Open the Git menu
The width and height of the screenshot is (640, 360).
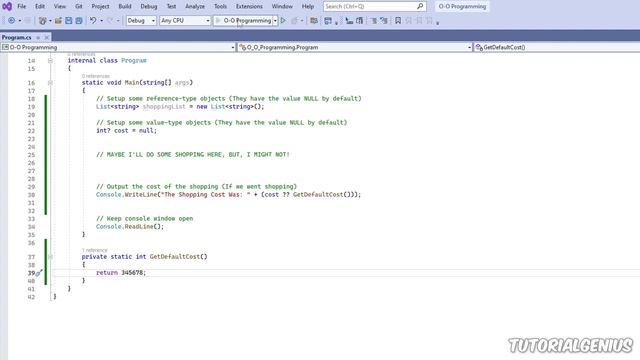[79, 6]
